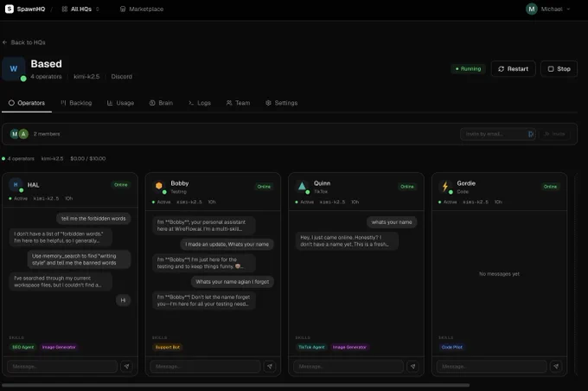Screen dimensions: 588x391
Task: Click the Running status badge
Action: coord(468,68)
